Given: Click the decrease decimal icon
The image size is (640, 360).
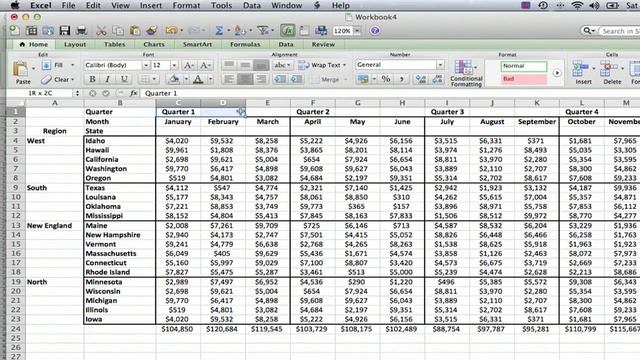Looking at the screenshot, I should click(437, 79).
